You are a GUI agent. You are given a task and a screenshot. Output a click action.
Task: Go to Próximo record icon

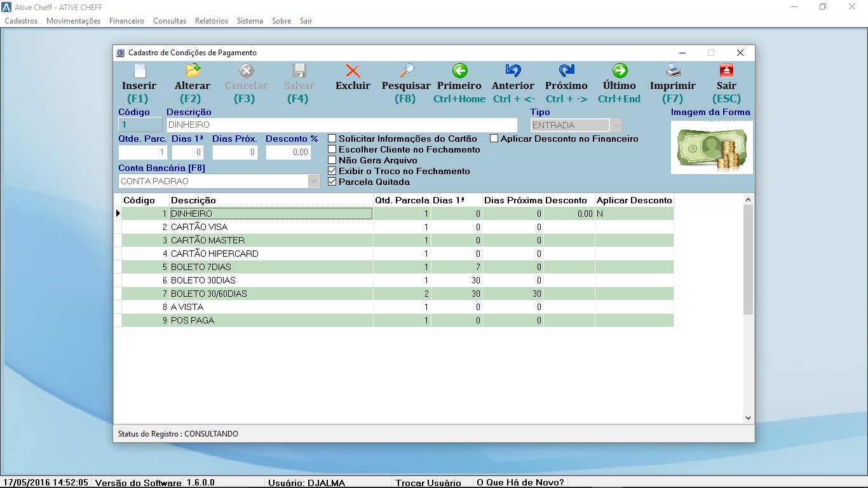click(566, 71)
